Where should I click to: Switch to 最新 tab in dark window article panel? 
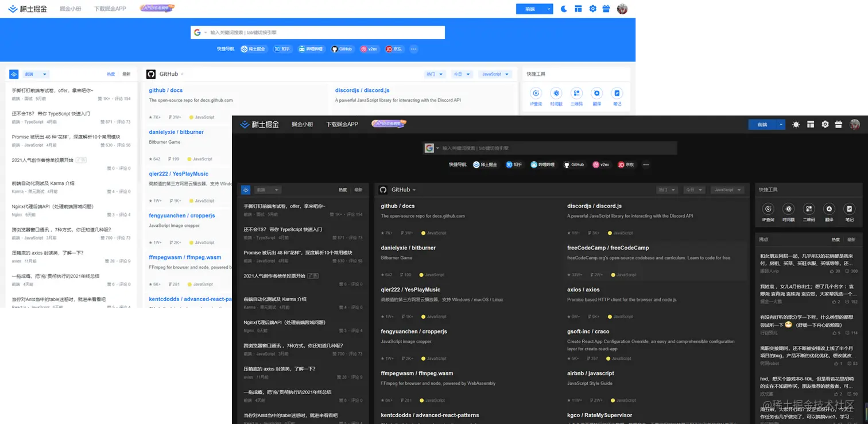coord(358,190)
